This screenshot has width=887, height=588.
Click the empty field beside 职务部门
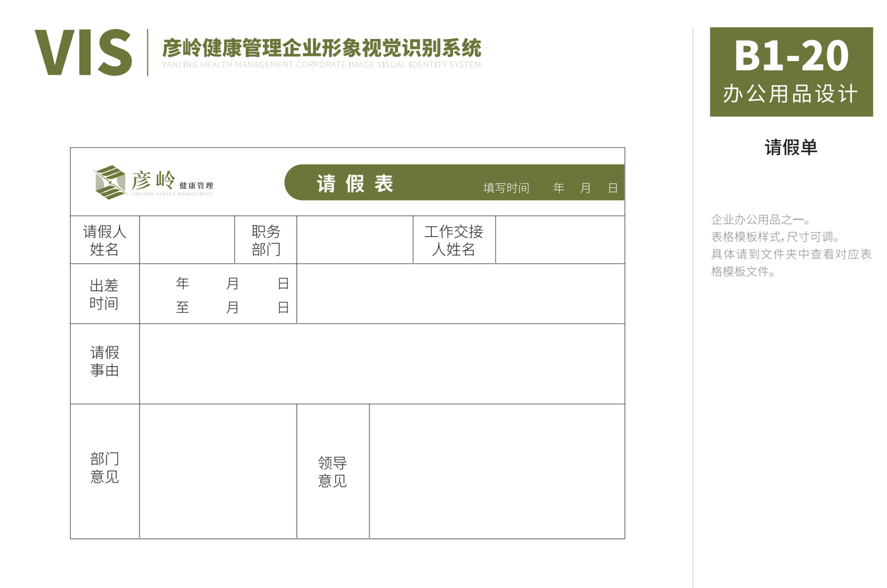pos(355,240)
